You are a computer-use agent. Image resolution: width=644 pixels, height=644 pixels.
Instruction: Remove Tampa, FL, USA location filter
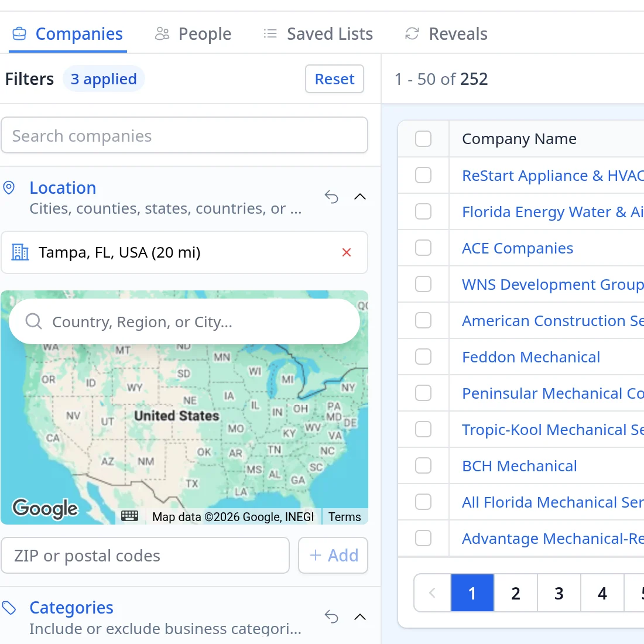point(346,252)
